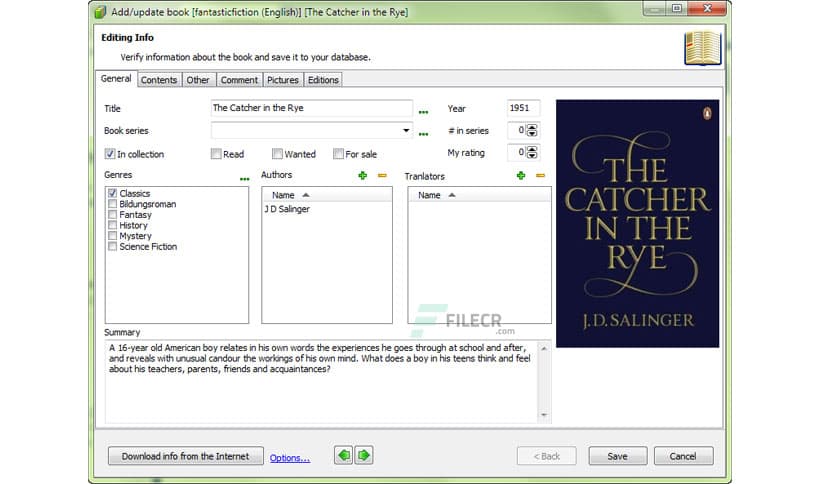Enable the For sale checkbox
Screen dimensions: 836x484
338,154
